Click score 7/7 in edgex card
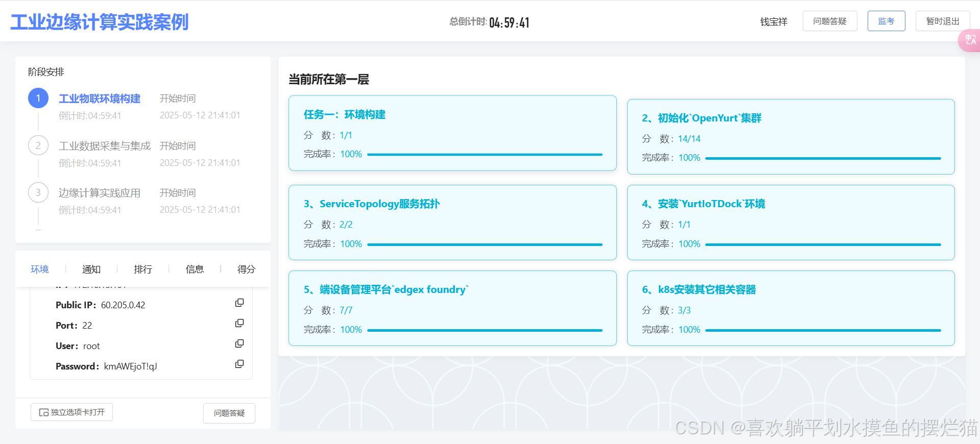The width and height of the screenshot is (980, 444). pos(346,310)
